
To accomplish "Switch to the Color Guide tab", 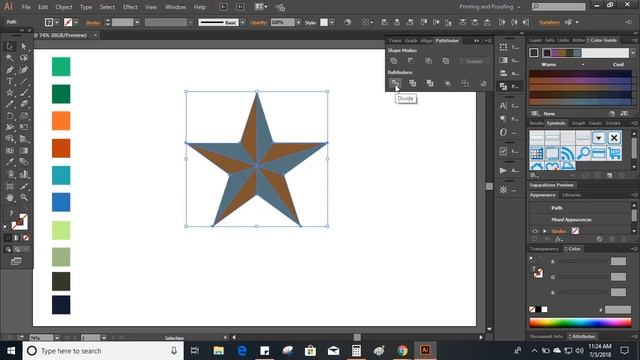I will (602, 40).
